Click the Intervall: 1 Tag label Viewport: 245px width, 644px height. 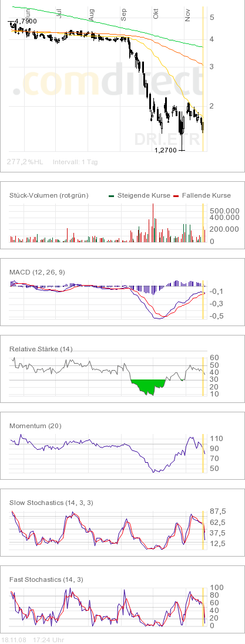click(75, 162)
